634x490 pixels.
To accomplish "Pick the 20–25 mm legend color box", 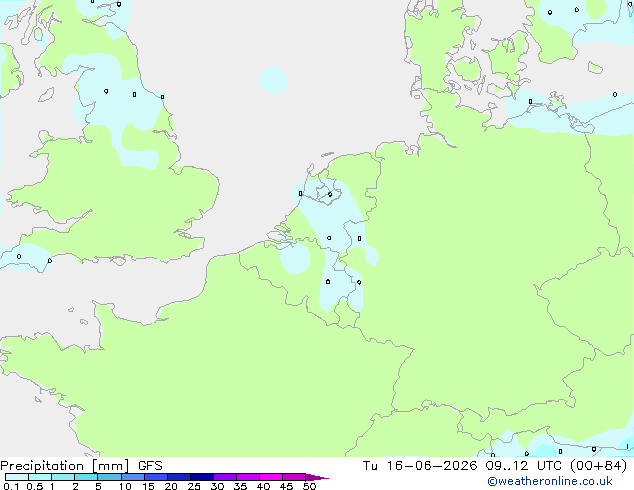I will click(x=179, y=477).
